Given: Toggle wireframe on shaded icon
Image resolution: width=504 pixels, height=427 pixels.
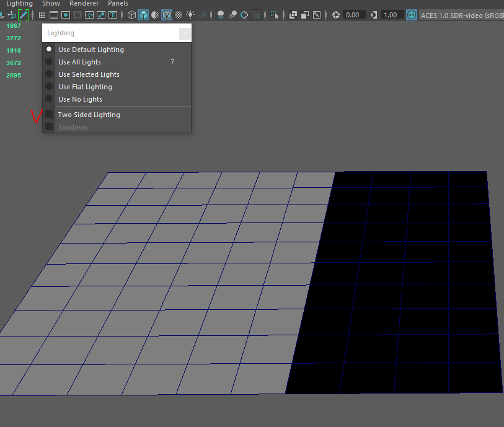Looking at the screenshot, I should click(167, 15).
